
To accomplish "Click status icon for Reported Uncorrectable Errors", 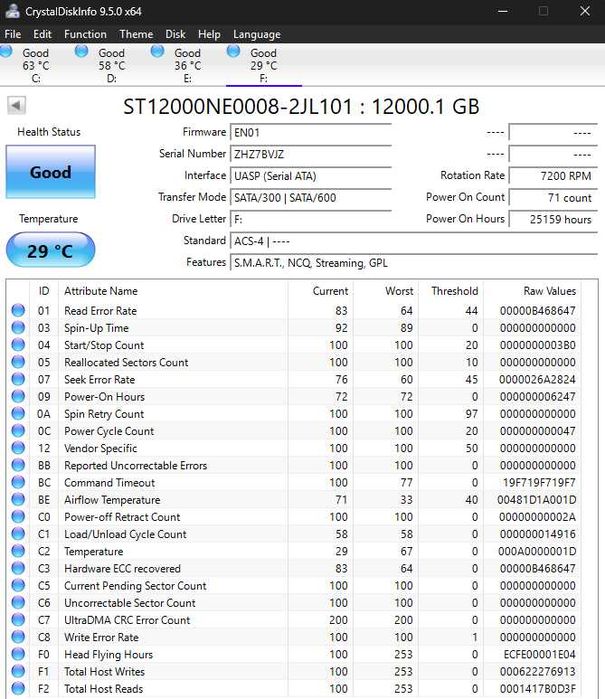I will 18,465.
